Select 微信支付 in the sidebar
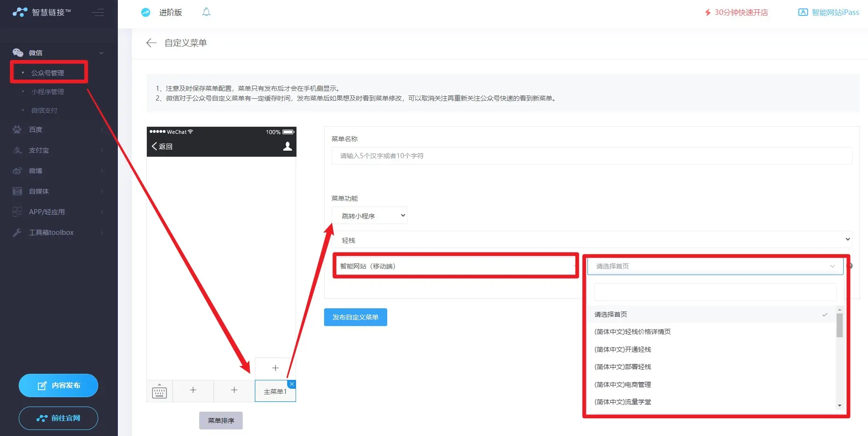Image resolution: width=868 pixels, height=436 pixels. [44, 110]
